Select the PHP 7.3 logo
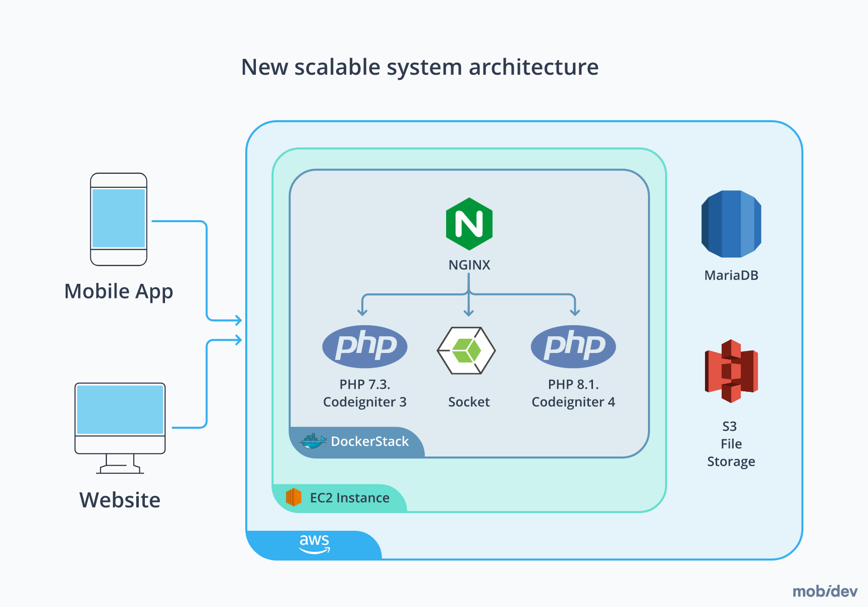This screenshot has width=868, height=607. [364, 346]
